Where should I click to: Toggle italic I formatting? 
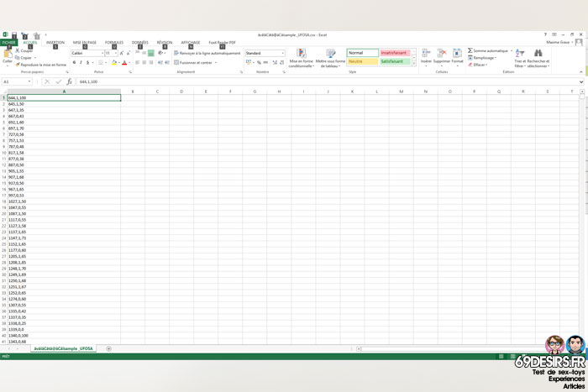pyautogui.click(x=81, y=63)
